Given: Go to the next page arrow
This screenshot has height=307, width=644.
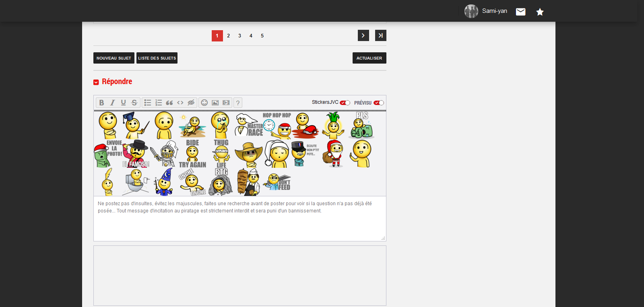Looking at the screenshot, I should tap(363, 35).
